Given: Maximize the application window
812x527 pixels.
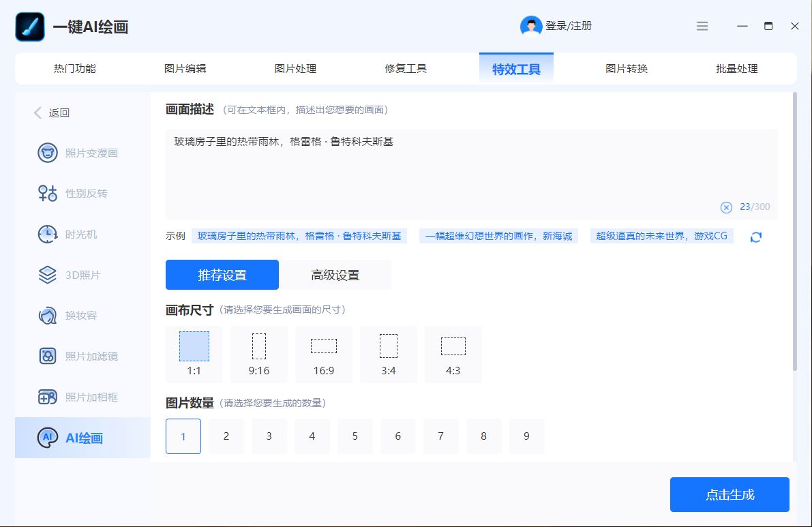Looking at the screenshot, I should click(x=768, y=26).
